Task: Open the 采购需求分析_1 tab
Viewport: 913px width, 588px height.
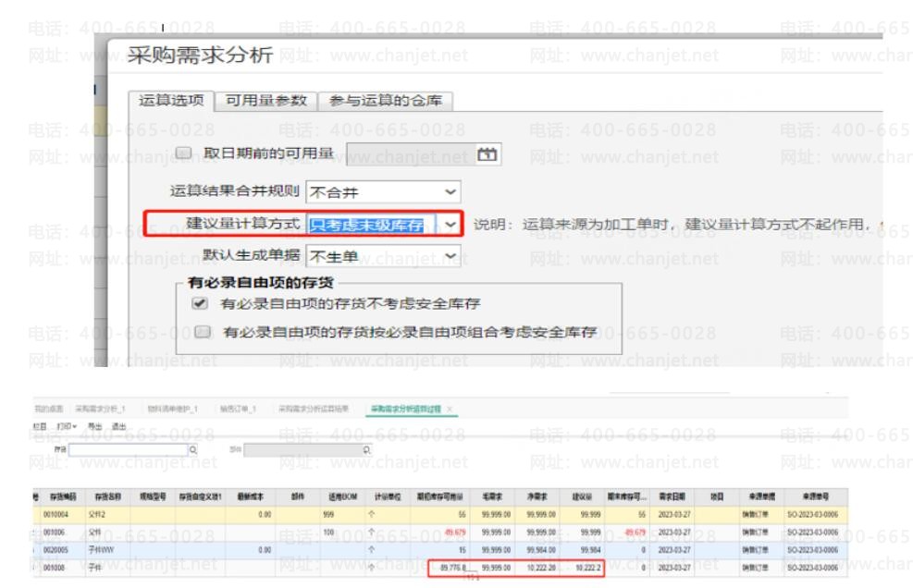Action: 100,409
